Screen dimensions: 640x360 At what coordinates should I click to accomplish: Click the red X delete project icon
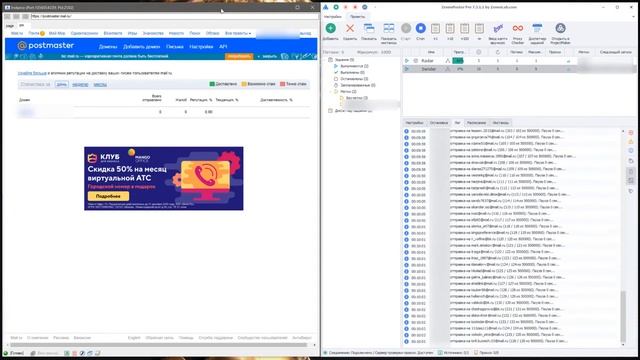pyautogui.click(x=350, y=28)
